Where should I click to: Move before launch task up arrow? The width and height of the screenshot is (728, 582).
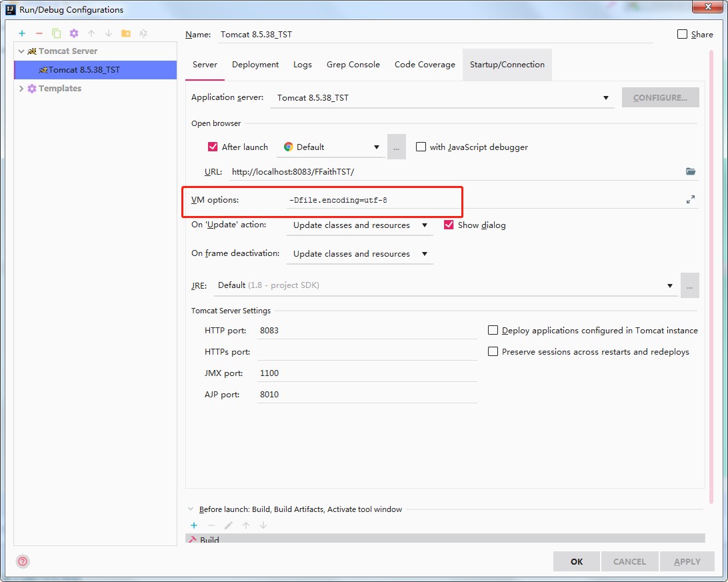(246, 525)
